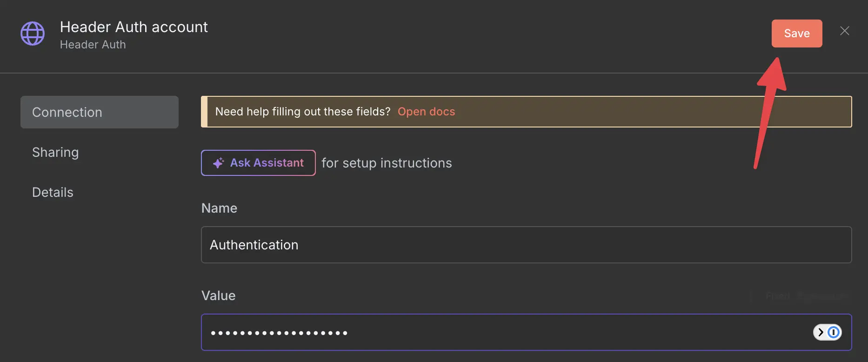The height and width of the screenshot is (362, 868).
Task: Switch to the Sharing tab
Action: (55, 153)
